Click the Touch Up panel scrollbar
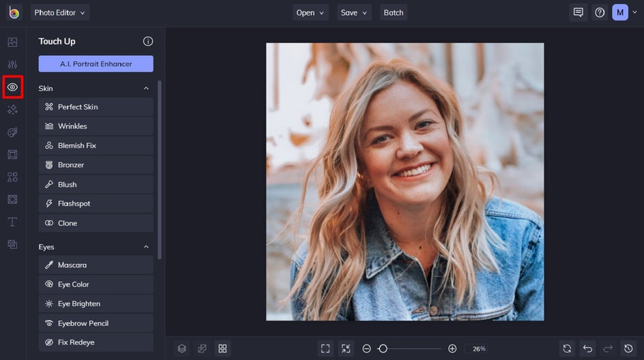 (160, 170)
